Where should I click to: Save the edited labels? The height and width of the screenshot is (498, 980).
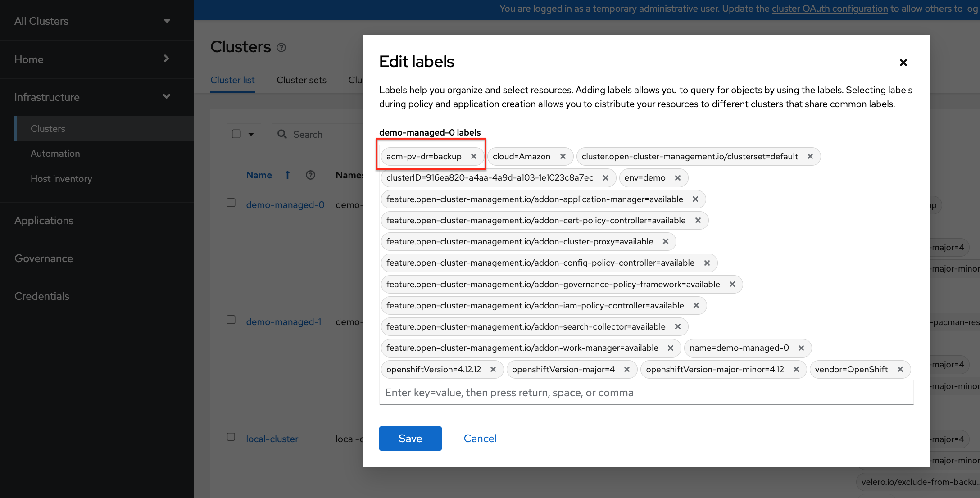pyautogui.click(x=410, y=439)
